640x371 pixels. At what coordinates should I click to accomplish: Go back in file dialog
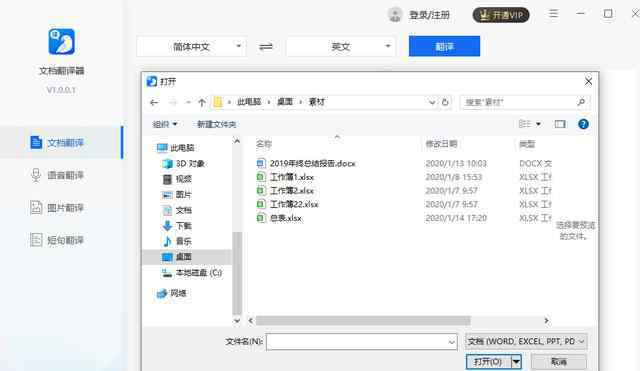154,102
